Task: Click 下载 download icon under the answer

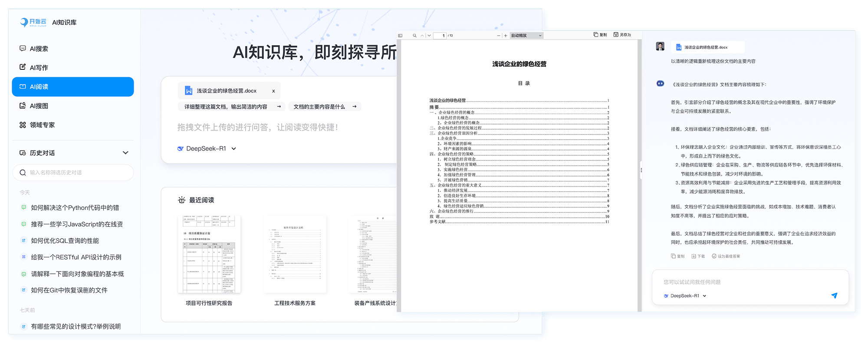Action: 694,256
